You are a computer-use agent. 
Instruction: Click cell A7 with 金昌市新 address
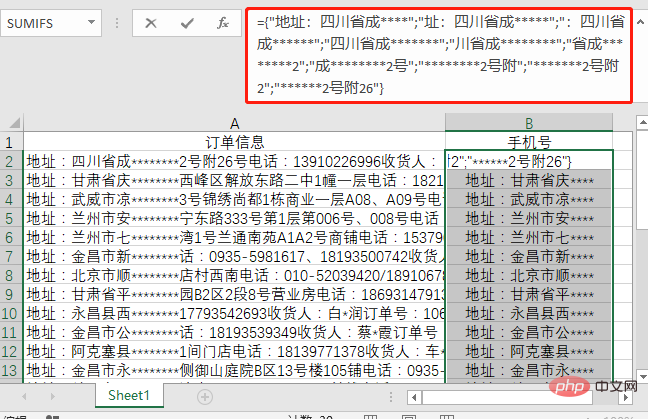[x=234, y=256]
